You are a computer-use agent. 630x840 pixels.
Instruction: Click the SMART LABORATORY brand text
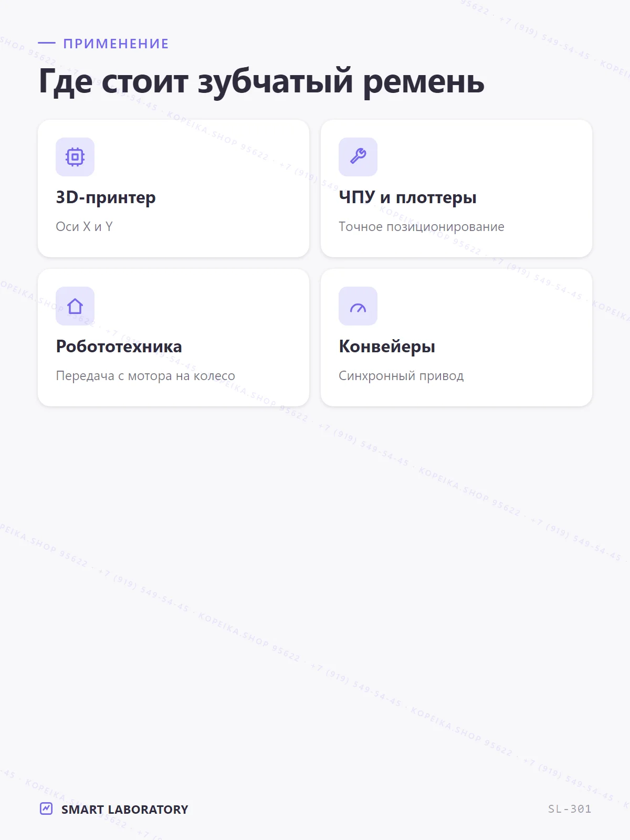tap(124, 809)
